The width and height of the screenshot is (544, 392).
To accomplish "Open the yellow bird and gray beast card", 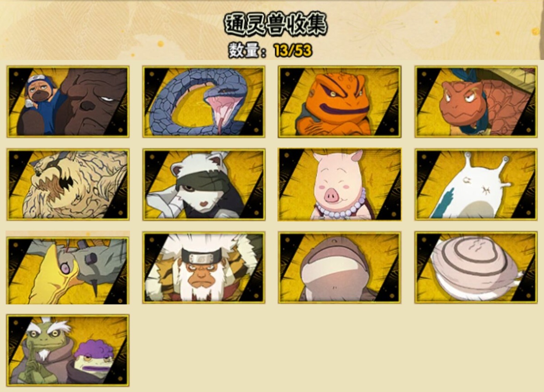I will 68,267.
